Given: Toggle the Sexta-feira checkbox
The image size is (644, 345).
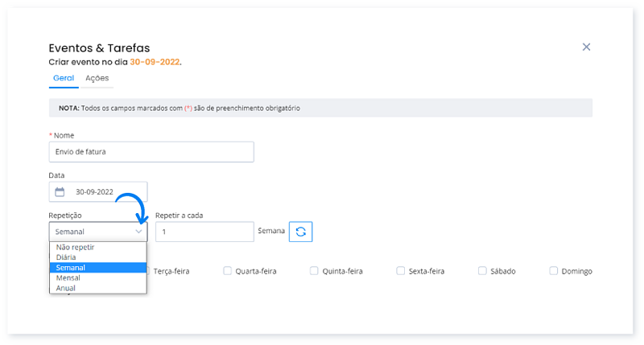Looking at the screenshot, I should pyautogui.click(x=401, y=271).
